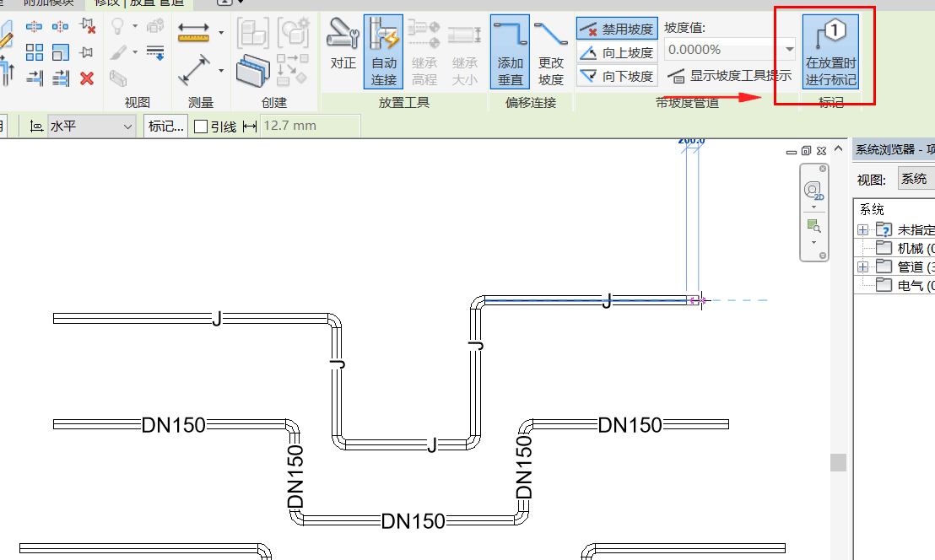Click the 带坡度管道 panel label
The width and height of the screenshot is (935, 560).
coord(687,102)
